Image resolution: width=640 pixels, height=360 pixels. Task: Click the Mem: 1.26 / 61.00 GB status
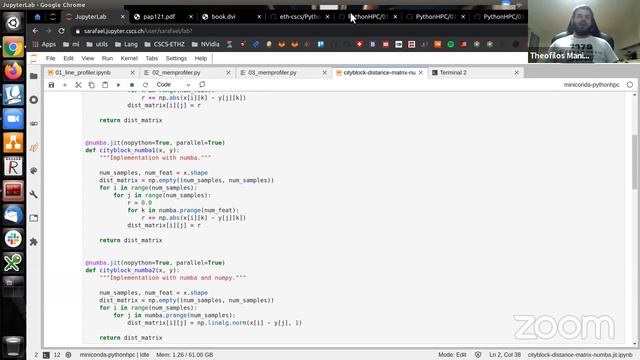[x=184, y=355]
